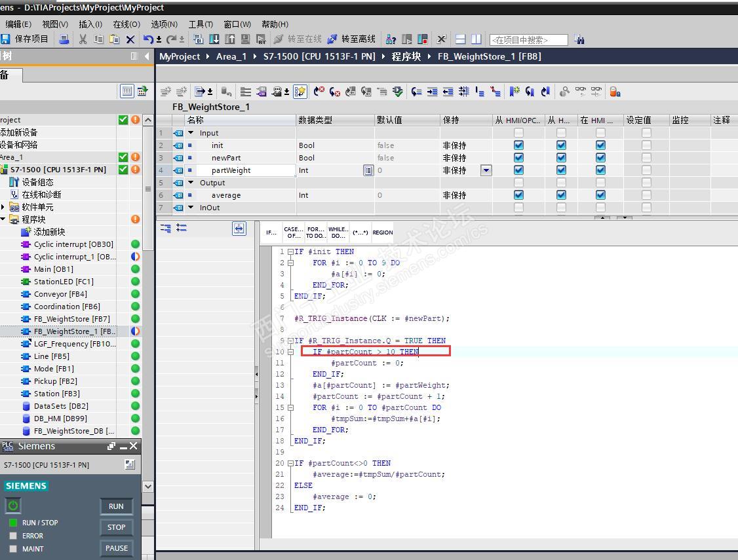The image size is (738, 560).
Task: Click the PAUSE button in PLCSIM
Action: pyautogui.click(x=116, y=548)
